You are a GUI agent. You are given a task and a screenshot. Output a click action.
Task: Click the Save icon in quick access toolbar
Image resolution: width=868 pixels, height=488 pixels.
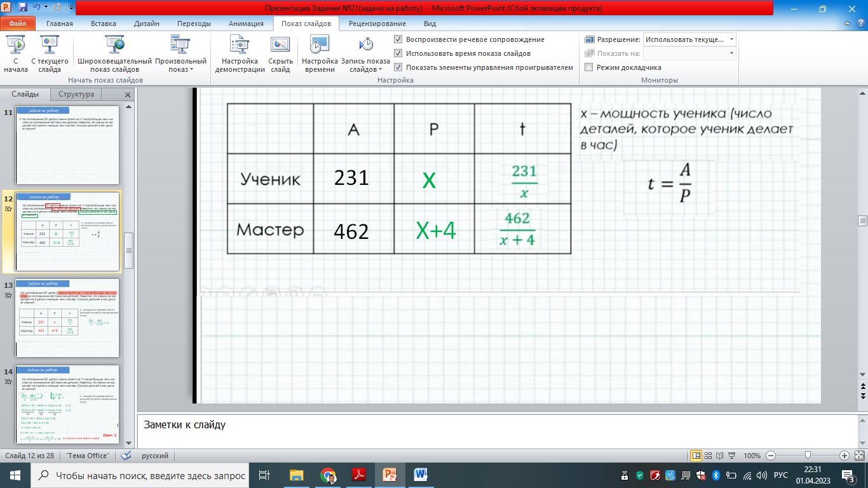click(23, 8)
